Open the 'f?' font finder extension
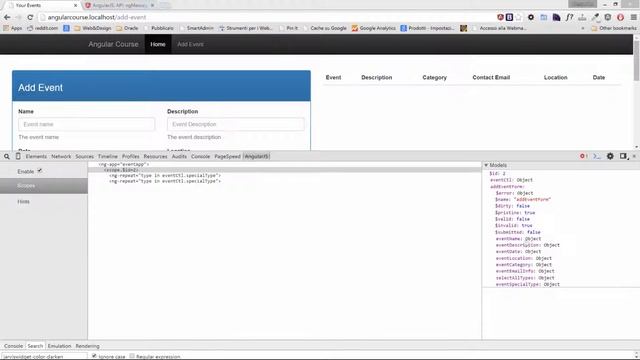The width and height of the screenshot is (640, 360). [569, 17]
